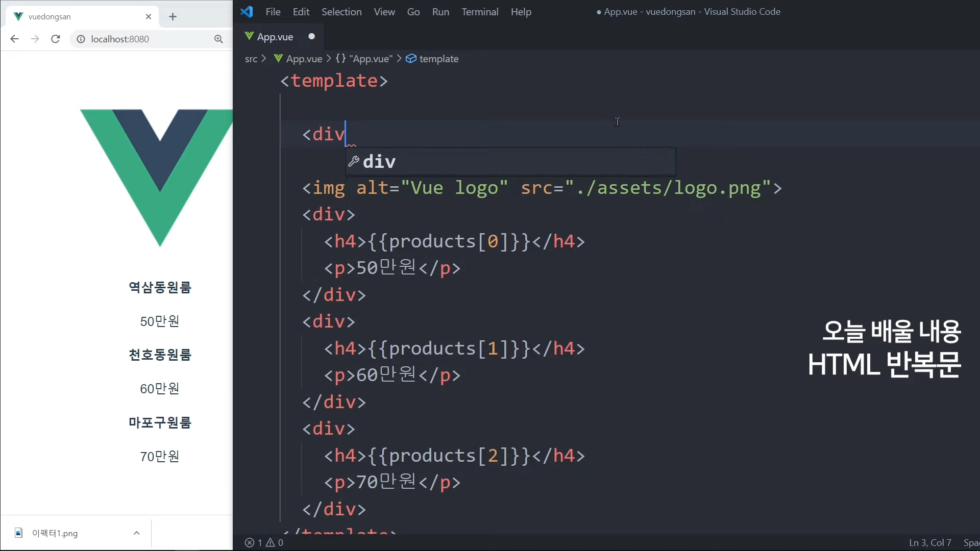Viewport: 980px width, 551px height.
Task: Click the site info icon beside localhost
Action: pyautogui.click(x=81, y=39)
